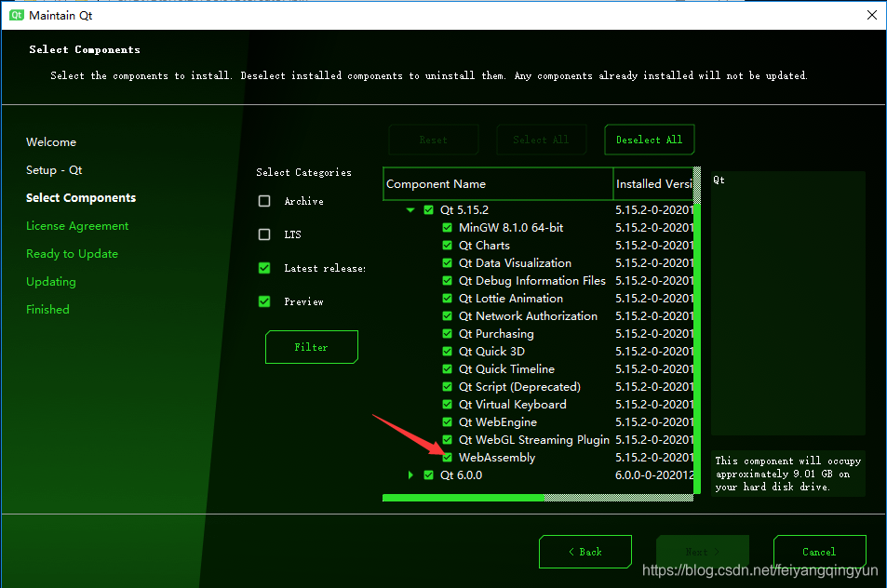Click the Deselect All button
Image resolution: width=887 pixels, height=588 pixels.
click(x=649, y=140)
